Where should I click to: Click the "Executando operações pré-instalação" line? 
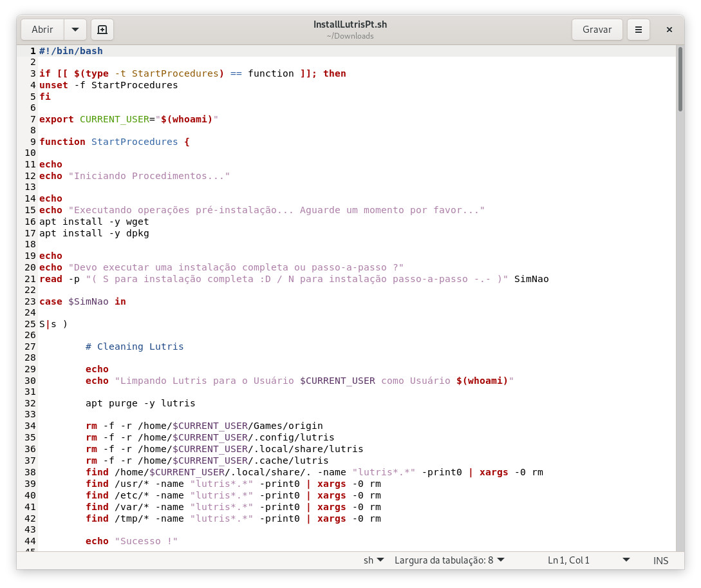262,210
